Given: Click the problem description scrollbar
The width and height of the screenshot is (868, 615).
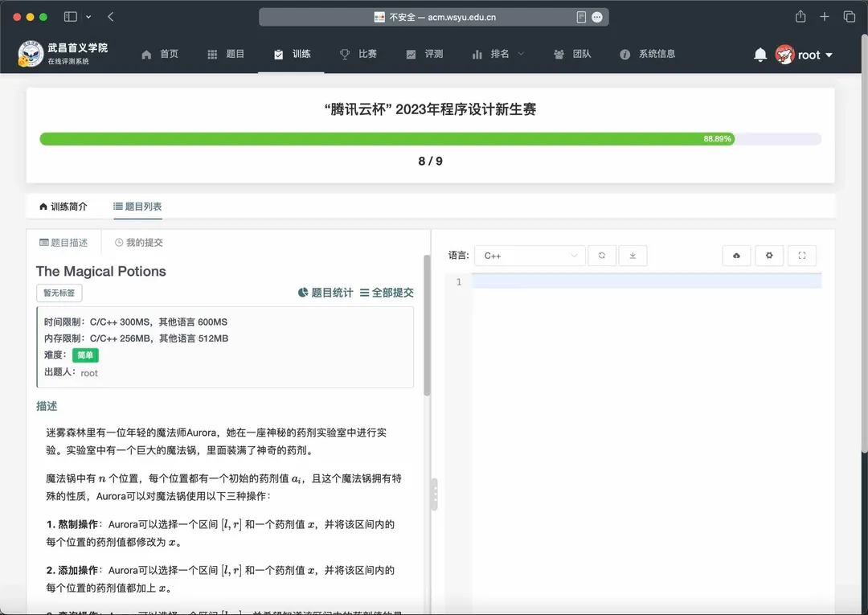Looking at the screenshot, I should point(427,326).
